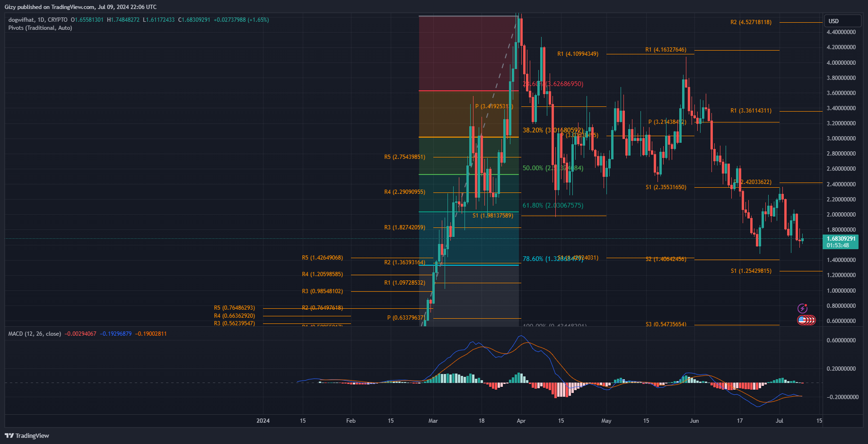Click the 61.80% (2.03067575) Fibonacci label
Viewport: 868px width, 444px height.
coord(552,206)
